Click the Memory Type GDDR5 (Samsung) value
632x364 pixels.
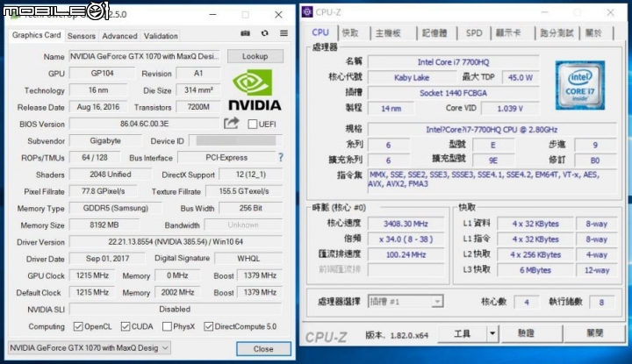coord(116,208)
